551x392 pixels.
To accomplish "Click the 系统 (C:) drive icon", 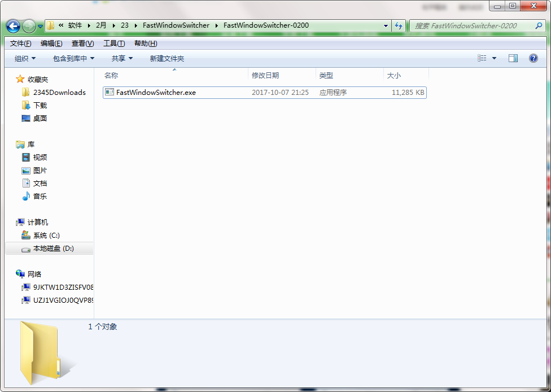I will (x=25, y=235).
